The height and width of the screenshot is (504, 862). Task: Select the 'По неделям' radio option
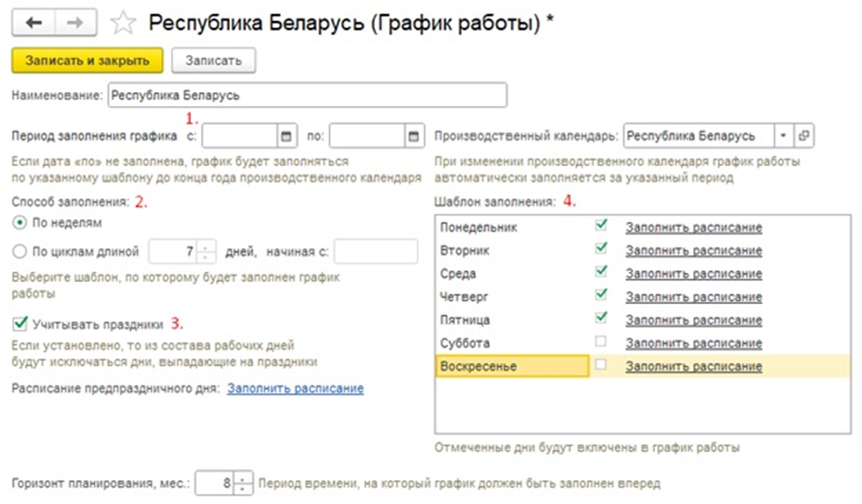19,223
